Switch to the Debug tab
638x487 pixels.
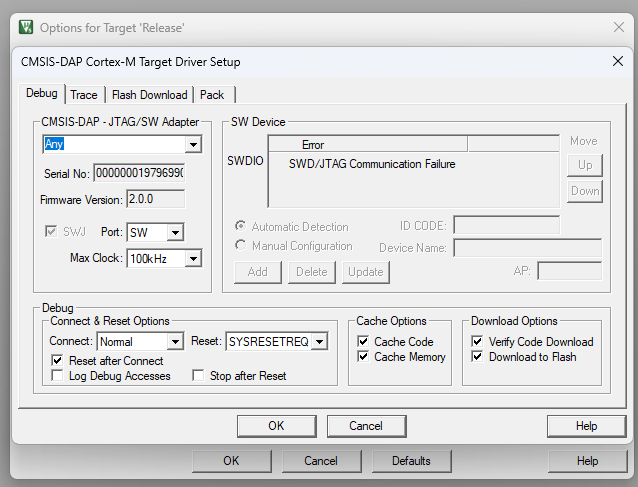pos(42,93)
